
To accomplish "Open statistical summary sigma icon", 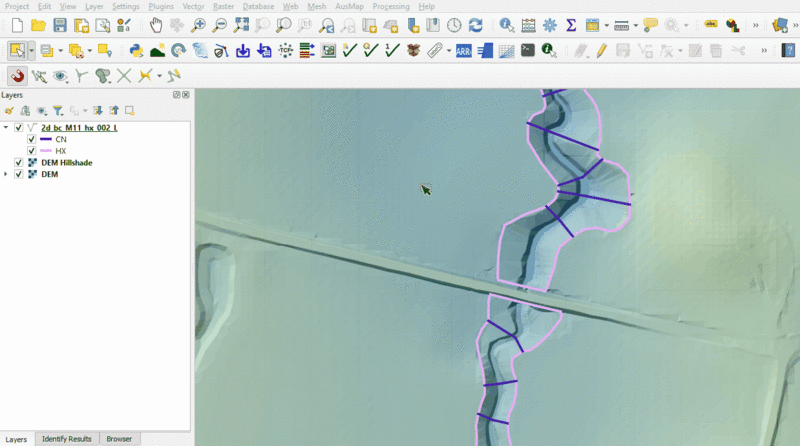I will pos(571,25).
